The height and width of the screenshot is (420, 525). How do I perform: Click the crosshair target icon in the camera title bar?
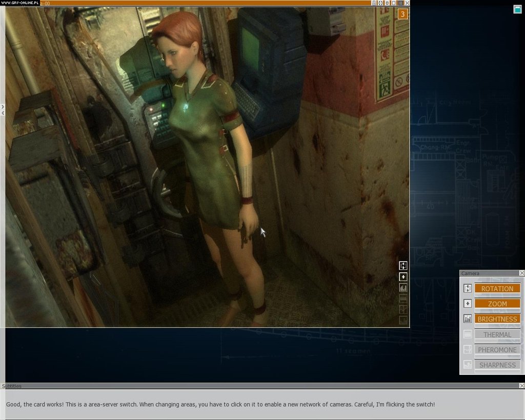(381, 3)
